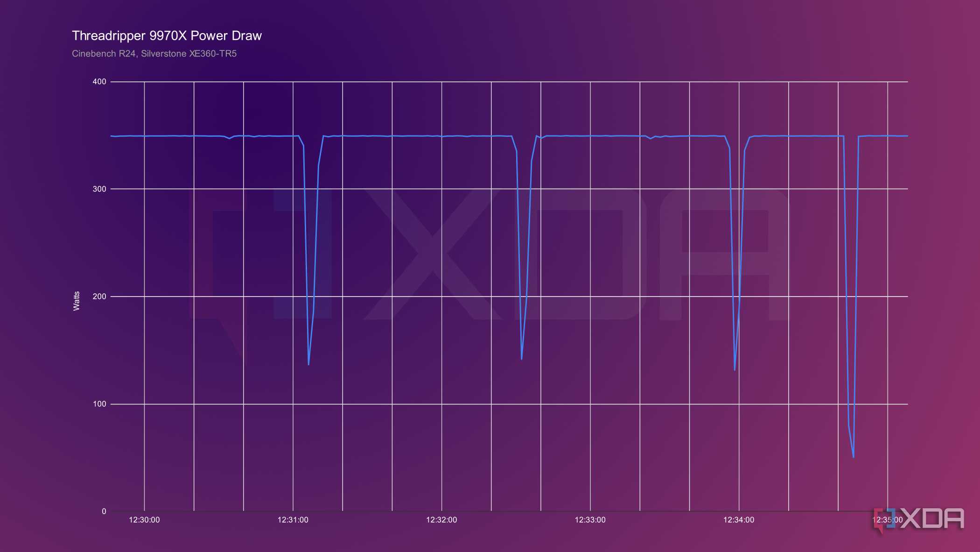Click the 400 y-axis value
This screenshot has width=980, height=552.
99,82
